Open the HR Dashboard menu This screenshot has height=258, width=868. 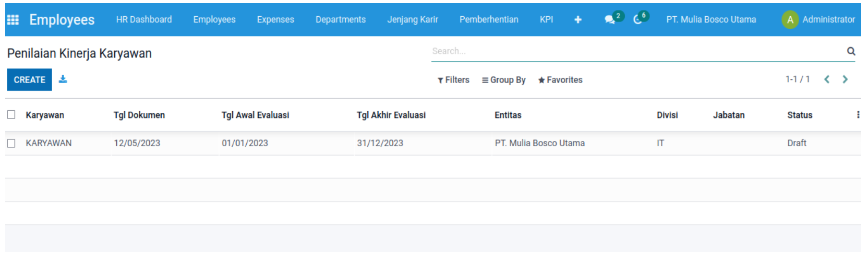point(144,20)
